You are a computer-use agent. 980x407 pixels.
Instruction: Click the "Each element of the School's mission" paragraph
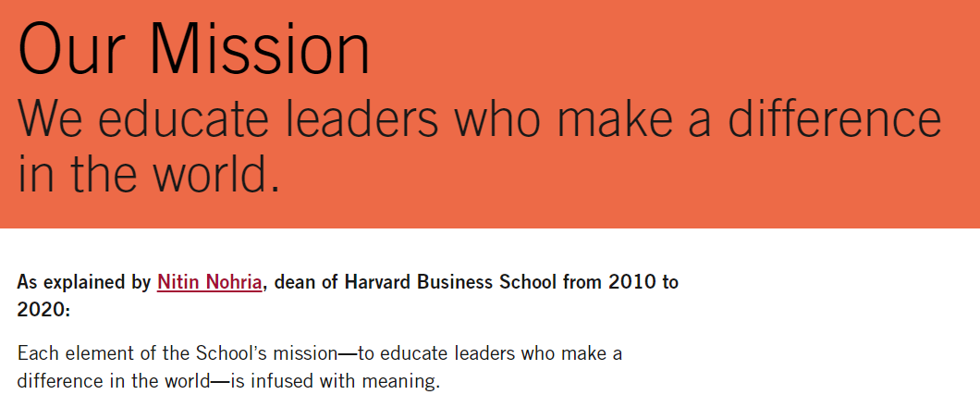[319, 367]
